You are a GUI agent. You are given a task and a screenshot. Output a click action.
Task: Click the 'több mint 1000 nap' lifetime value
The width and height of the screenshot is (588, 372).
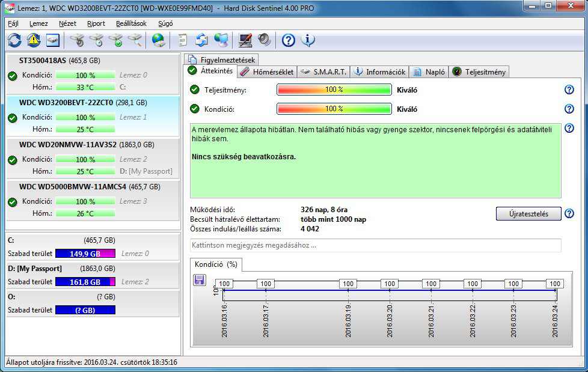click(333, 219)
